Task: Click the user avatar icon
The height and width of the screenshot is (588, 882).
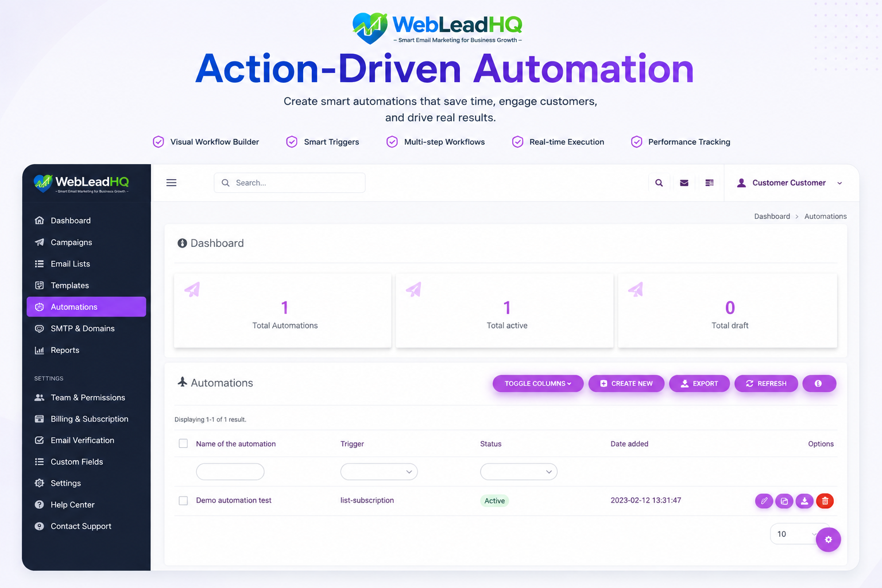Action: click(x=741, y=183)
